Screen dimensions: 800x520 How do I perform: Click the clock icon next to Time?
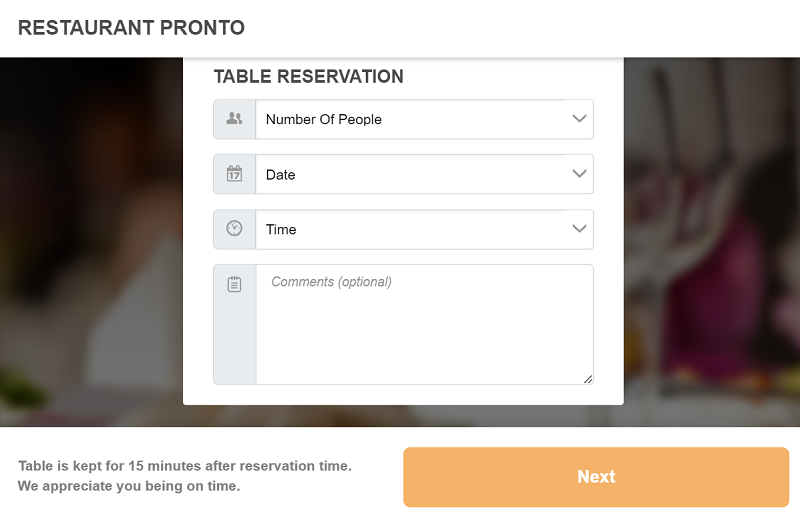235,229
